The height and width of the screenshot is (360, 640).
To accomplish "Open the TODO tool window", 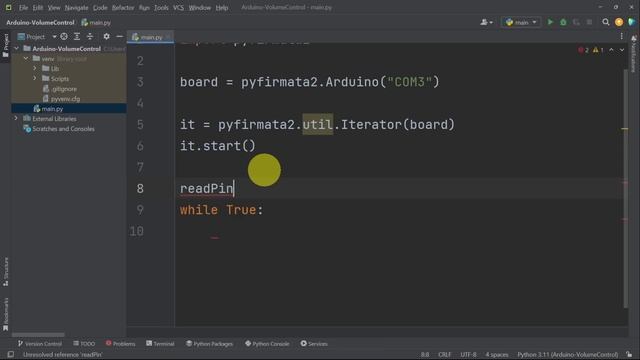I will pos(84,344).
